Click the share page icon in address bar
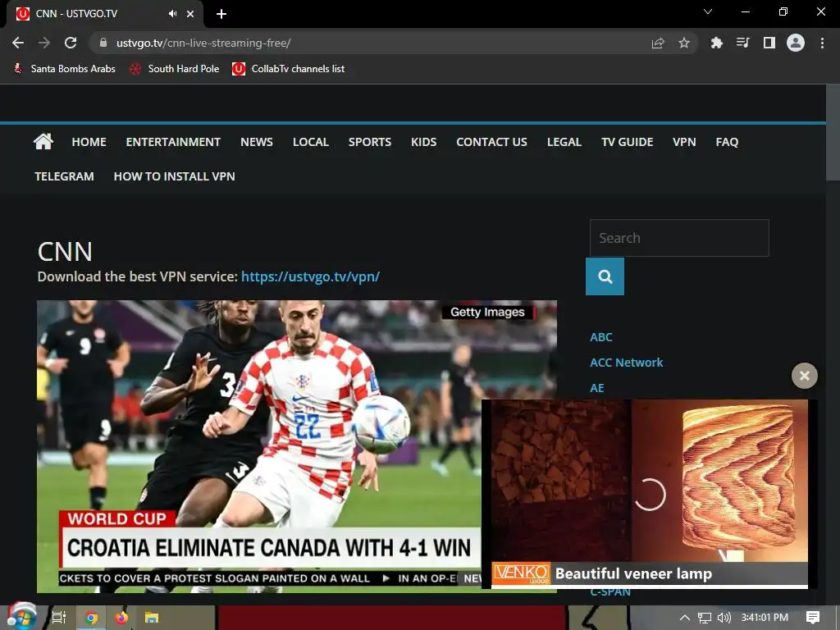840x630 pixels. (x=658, y=43)
